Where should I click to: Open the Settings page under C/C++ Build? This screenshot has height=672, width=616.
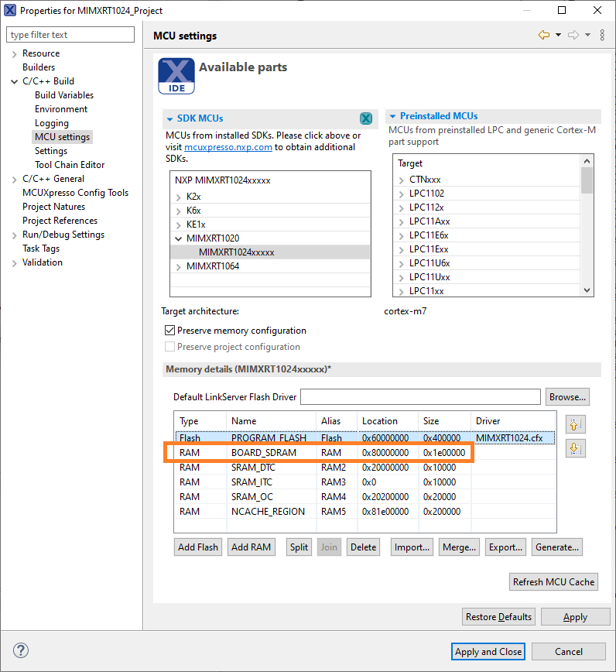pyautogui.click(x=51, y=151)
